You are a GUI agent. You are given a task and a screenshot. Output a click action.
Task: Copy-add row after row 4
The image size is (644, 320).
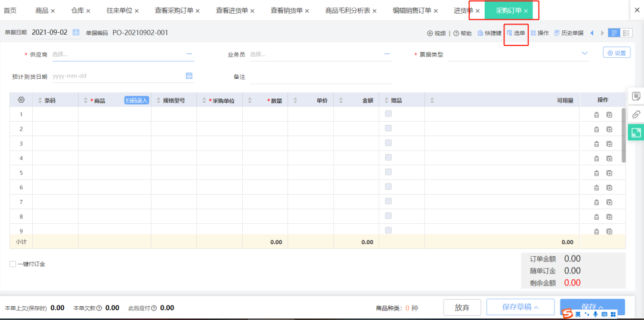pos(609,158)
